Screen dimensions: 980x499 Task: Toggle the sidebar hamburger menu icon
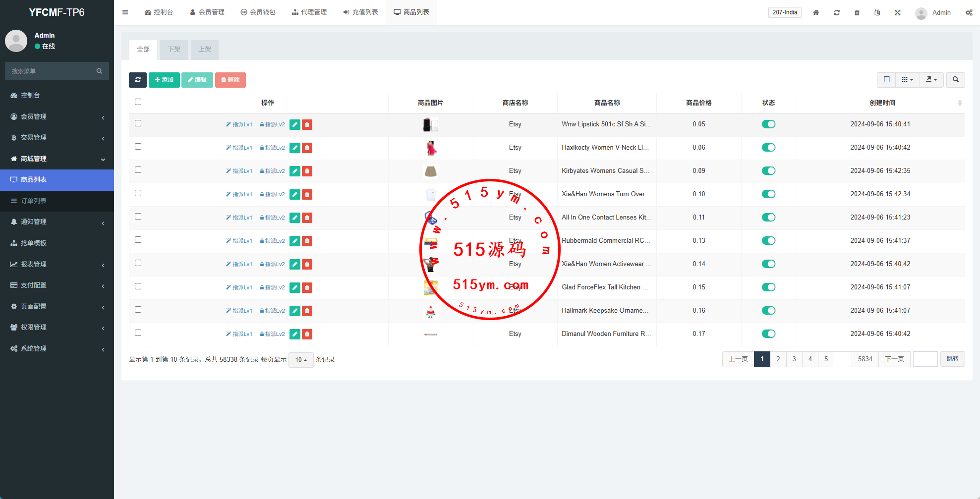click(125, 12)
